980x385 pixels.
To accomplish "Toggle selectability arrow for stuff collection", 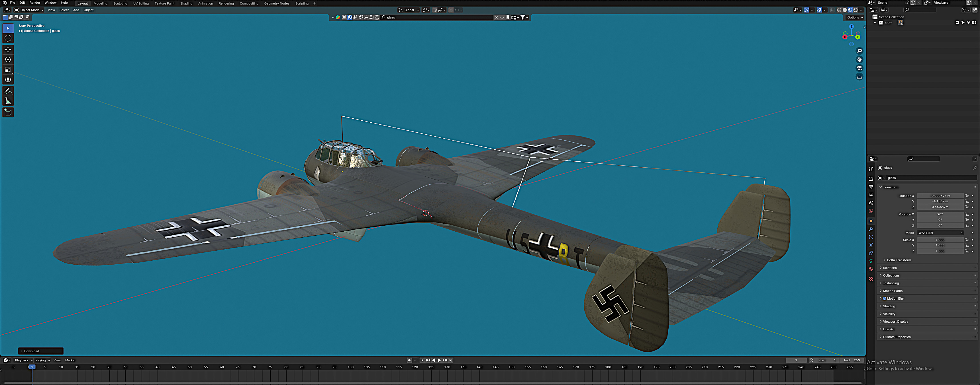I will (963, 23).
